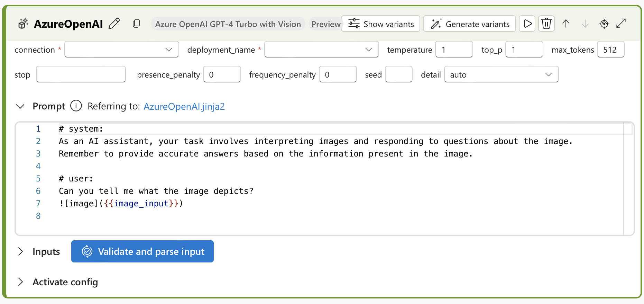
Task: Open the connection dropdown
Action: [x=122, y=50]
